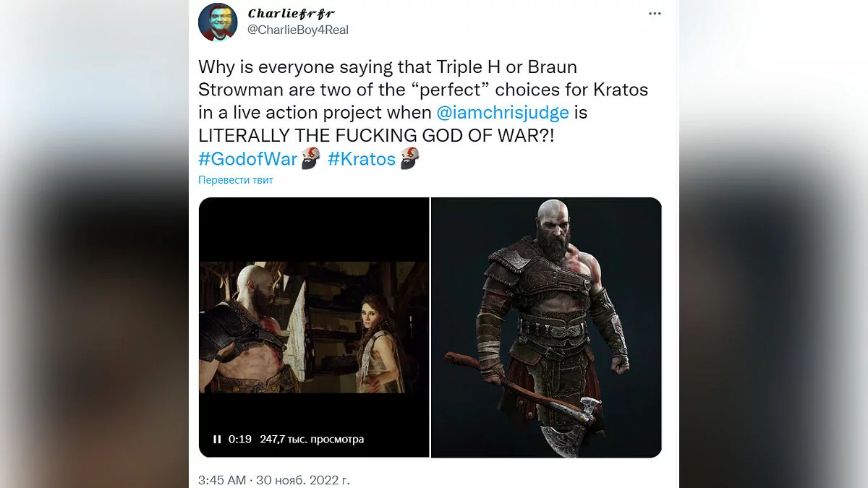Open the three-dot more options menu
Viewport: 868px width, 488px height.
[655, 14]
